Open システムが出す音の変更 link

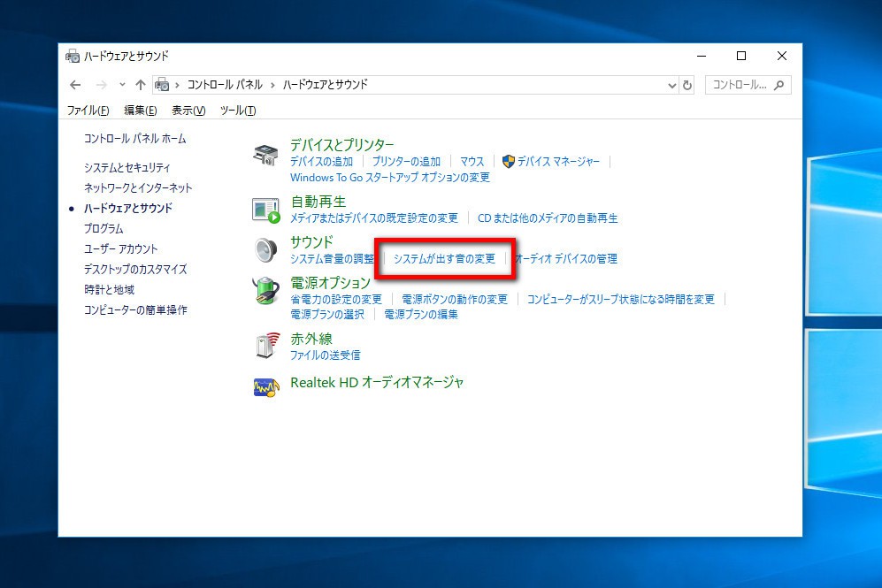[x=444, y=259]
